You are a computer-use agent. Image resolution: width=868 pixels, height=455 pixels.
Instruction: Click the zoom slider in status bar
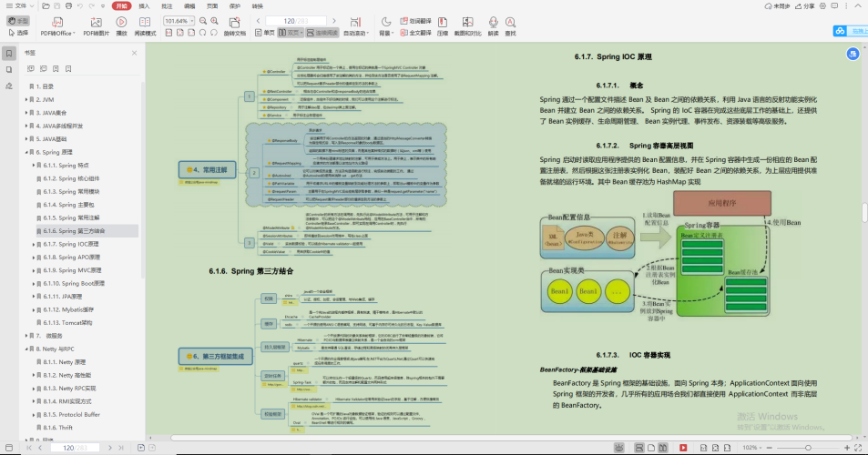click(x=808, y=447)
